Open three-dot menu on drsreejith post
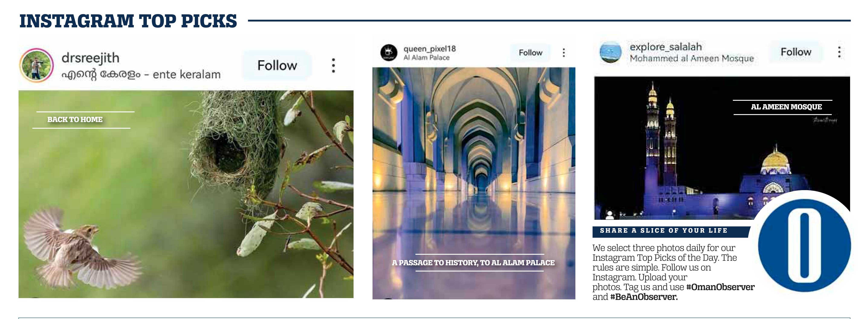 click(333, 66)
